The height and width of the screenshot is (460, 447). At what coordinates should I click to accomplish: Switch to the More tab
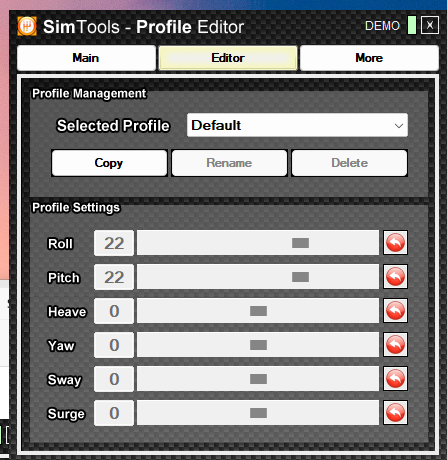369,58
